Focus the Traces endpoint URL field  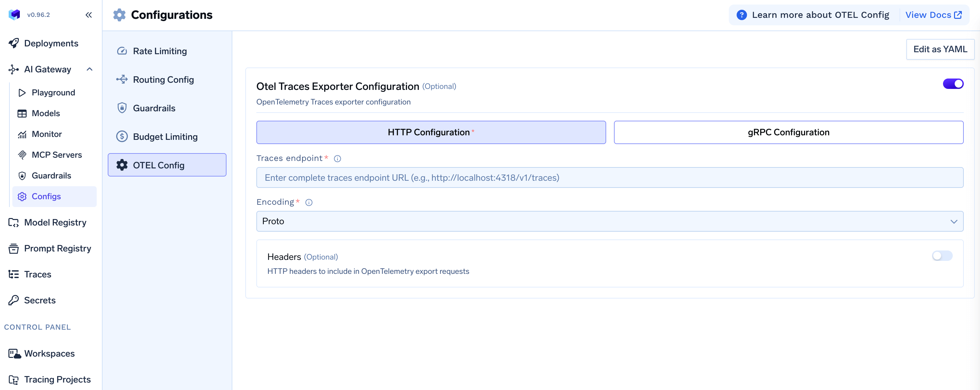coord(609,178)
